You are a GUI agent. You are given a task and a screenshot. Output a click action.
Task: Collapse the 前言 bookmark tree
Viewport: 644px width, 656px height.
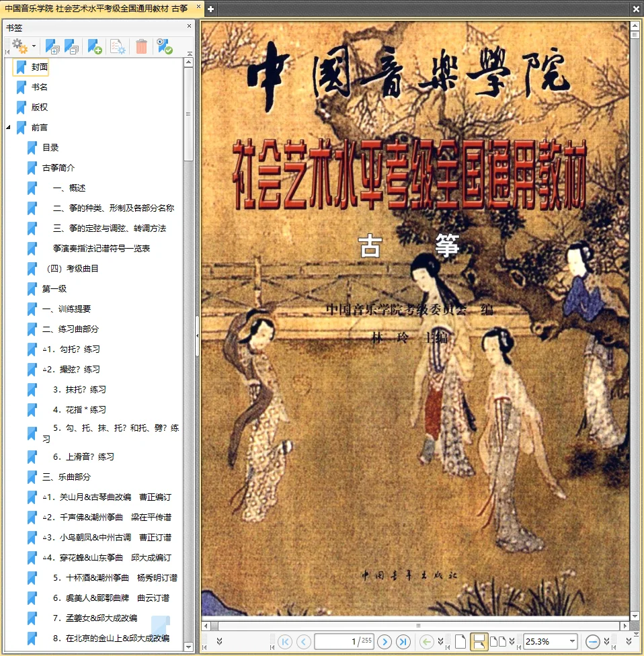8,127
